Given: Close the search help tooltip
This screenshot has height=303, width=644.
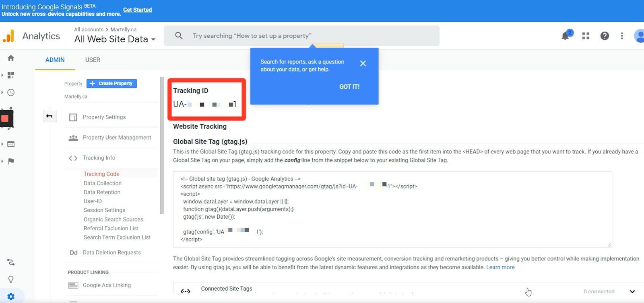Looking at the screenshot, I should pyautogui.click(x=363, y=63).
